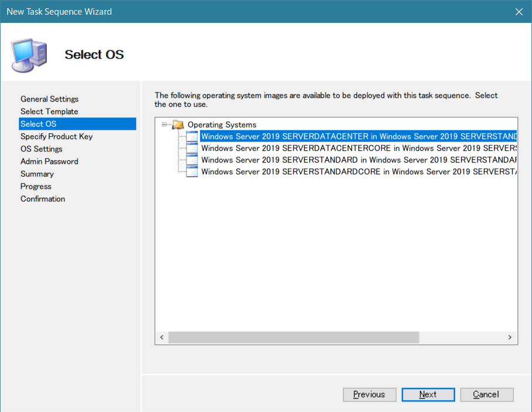Go to Select Template step
532x412 pixels.
49,112
